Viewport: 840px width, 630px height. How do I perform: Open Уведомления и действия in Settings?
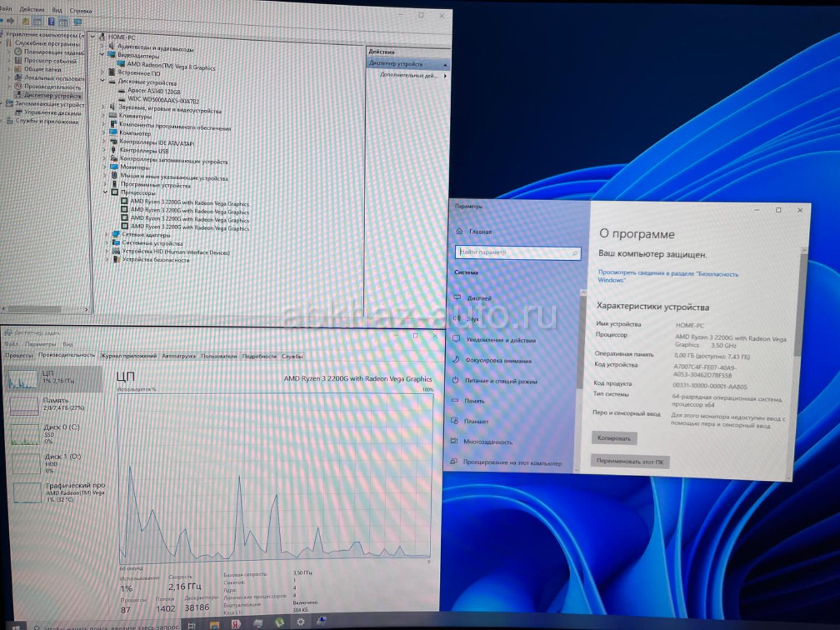pos(501,339)
